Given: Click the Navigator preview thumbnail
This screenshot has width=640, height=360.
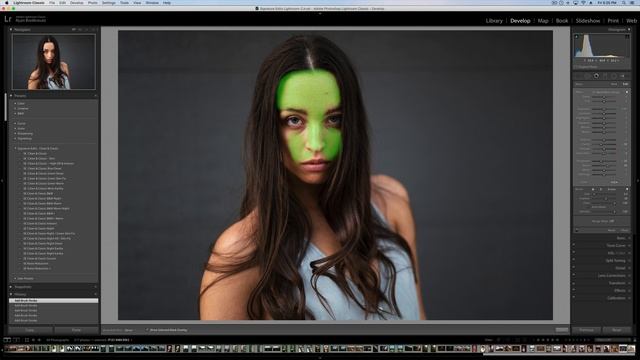Looking at the screenshot, I should pos(53,62).
